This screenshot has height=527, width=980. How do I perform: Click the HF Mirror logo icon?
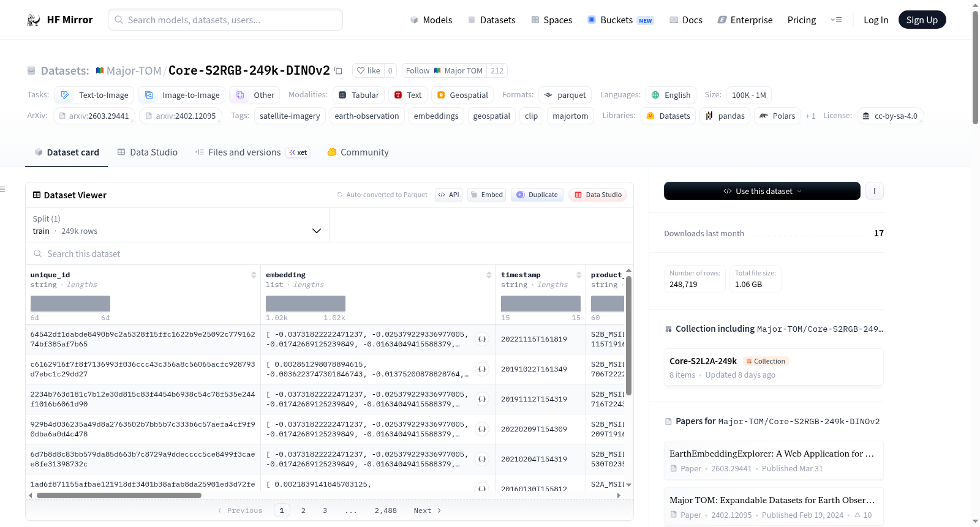[34, 20]
